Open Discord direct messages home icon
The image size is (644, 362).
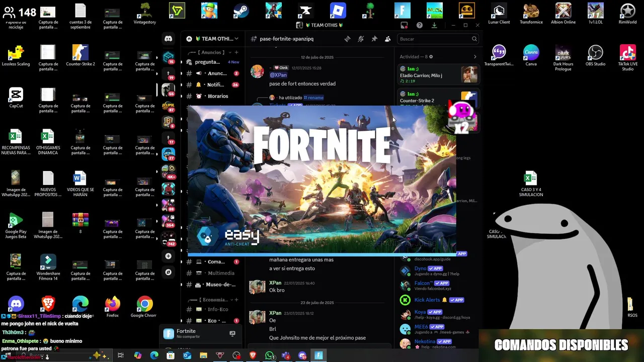pyautogui.click(x=169, y=39)
